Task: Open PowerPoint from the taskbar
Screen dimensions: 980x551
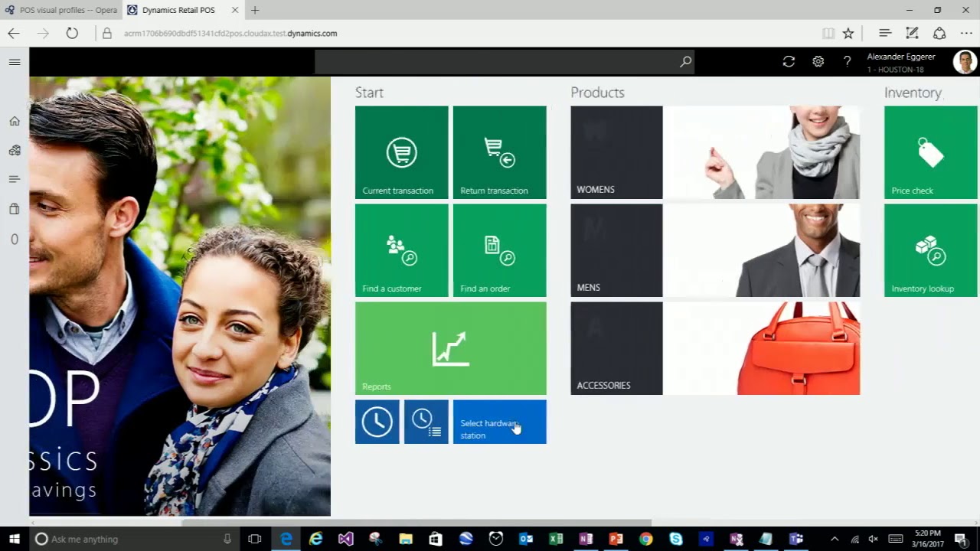Action: point(616,539)
